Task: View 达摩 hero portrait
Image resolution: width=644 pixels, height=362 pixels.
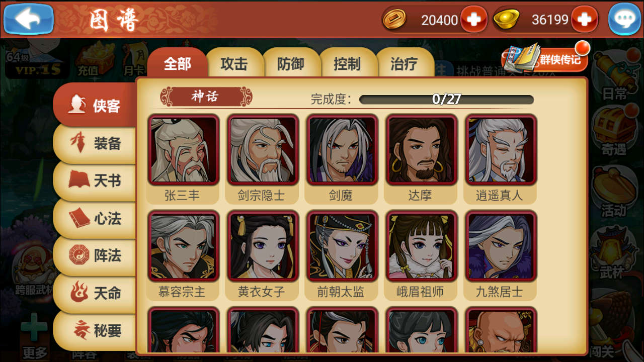Action: [421, 150]
